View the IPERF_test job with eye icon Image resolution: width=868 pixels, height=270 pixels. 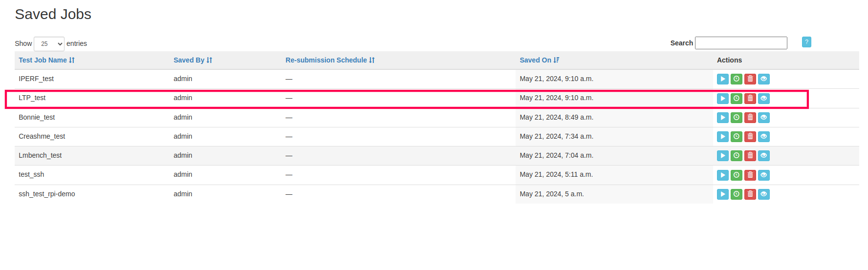pyautogui.click(x=763, y=79)
